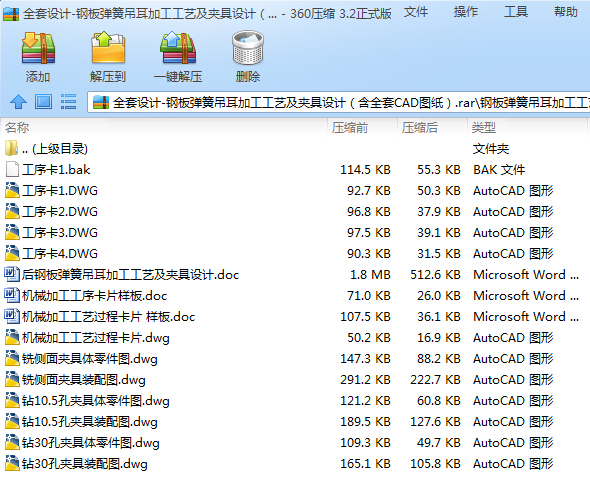Open the 工具 menu
The height and width of the screenshot is (482, 590).
pyautogui.click(x=516, y=12)
